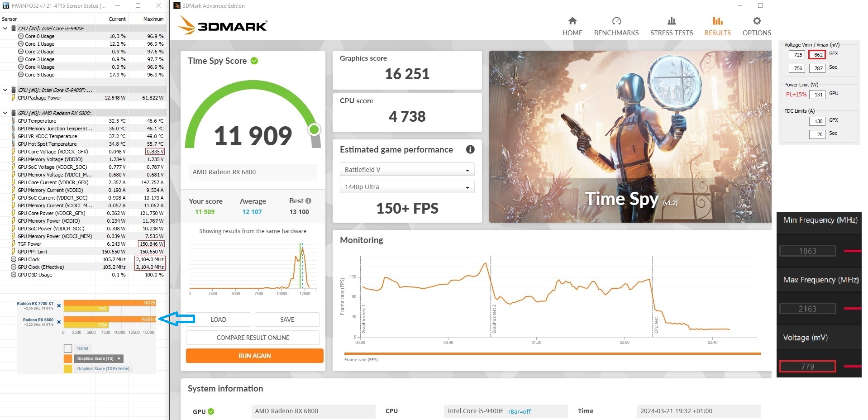Collapse the GPU [#0]: AMD Radeon RX 6800 group
The height and width of the screenshot is (420, 868).
point(5,113)
